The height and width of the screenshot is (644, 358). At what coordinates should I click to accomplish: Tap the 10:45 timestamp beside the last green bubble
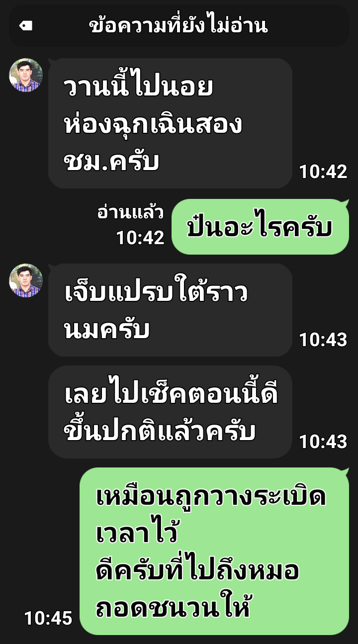pyautogui.click(x=48, y=618)
